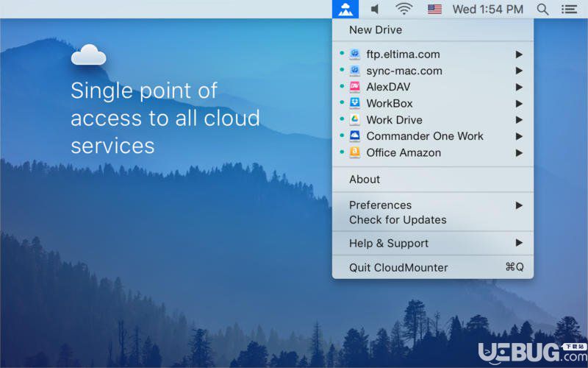Click the Wed 1:54 PM clock

(488, 9)
